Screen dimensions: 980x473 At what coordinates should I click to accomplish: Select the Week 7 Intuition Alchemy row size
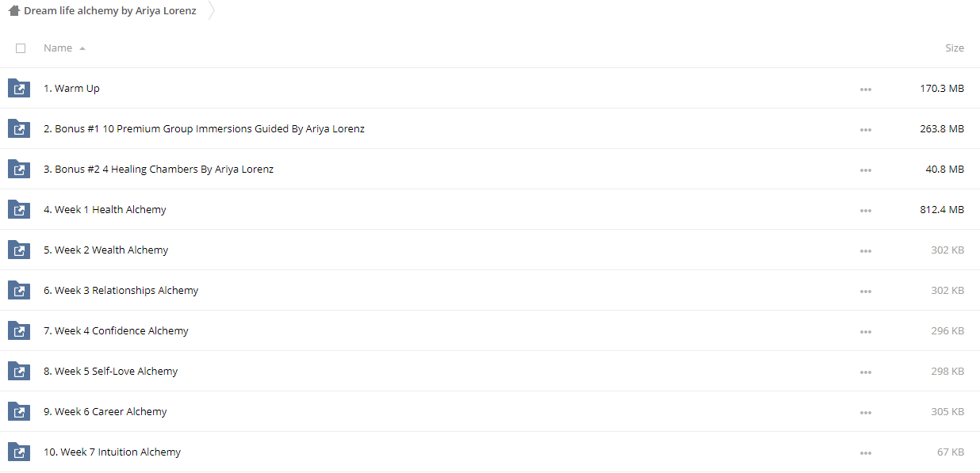(950, 452)
